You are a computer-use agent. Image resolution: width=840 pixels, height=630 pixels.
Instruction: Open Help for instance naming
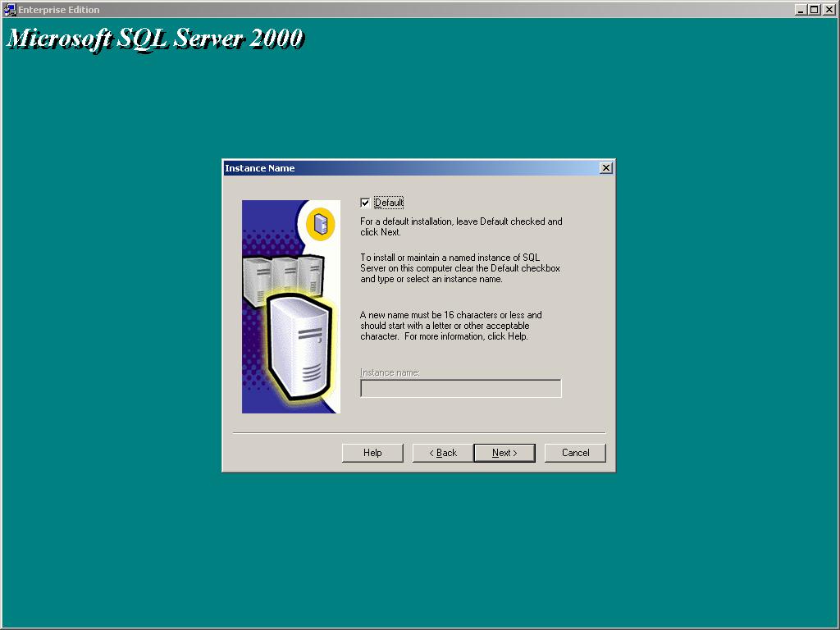(x=372, y=453)
